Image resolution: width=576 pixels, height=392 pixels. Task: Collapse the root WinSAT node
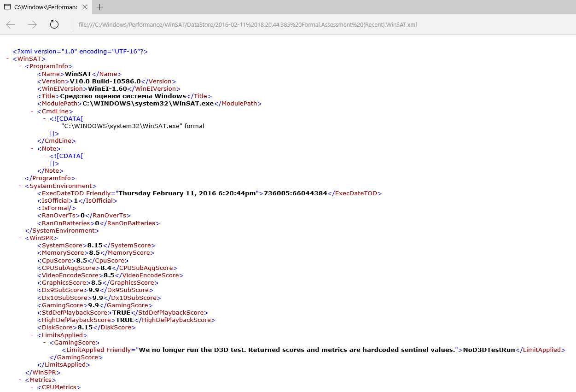pyautogui.click(x=9, y=59)
